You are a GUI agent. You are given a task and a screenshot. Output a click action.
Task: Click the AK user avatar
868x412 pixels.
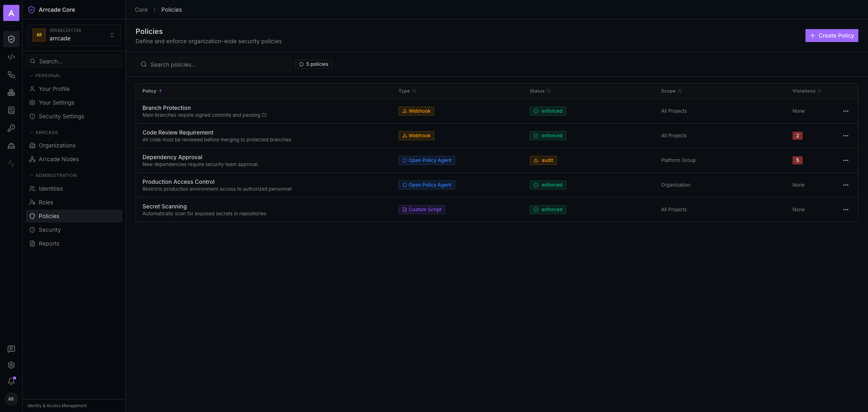coord(11,399)
